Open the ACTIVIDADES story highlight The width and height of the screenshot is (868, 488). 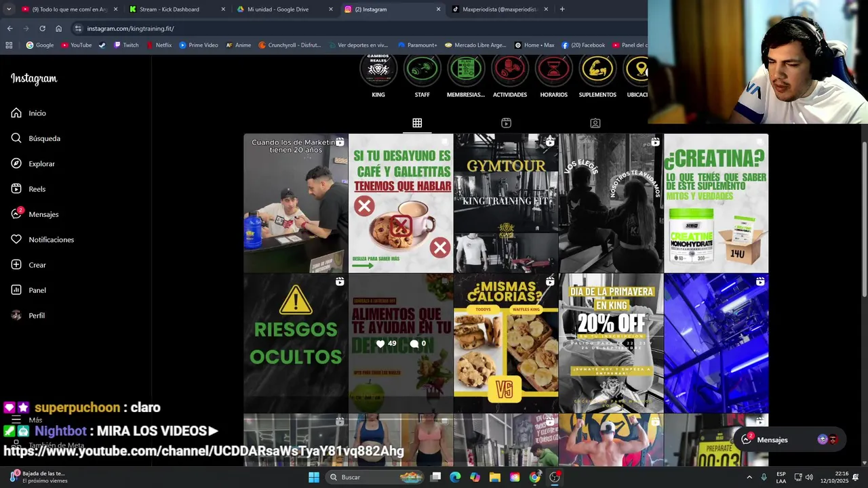click(x=510, y=69)
